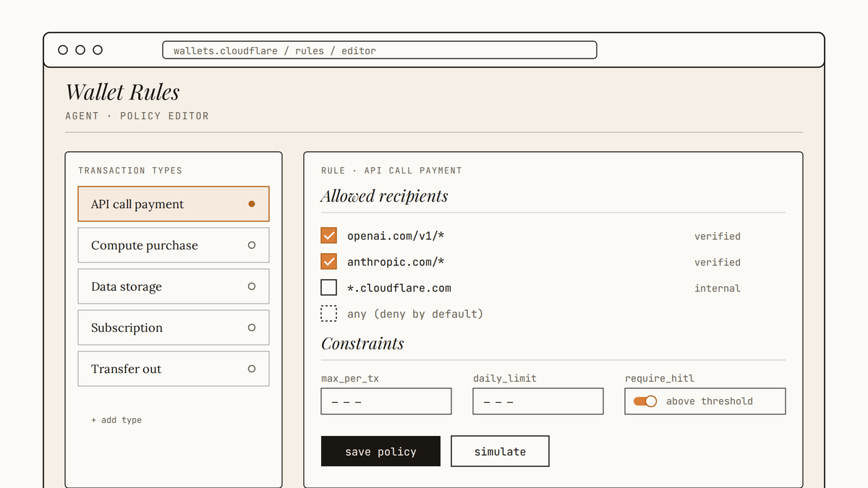The height and width of the screenshot is (488, 868).
Task: Click the simulate button
Action: (x=500, y=451)
